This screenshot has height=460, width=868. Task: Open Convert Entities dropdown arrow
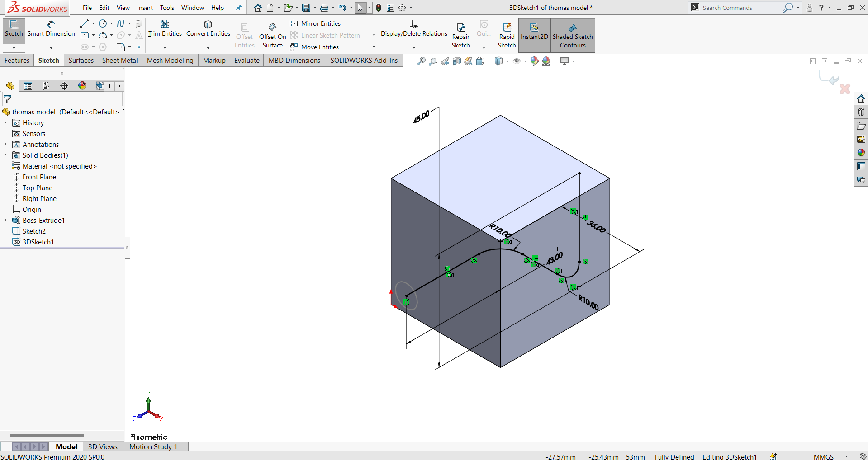click(208, 48)
